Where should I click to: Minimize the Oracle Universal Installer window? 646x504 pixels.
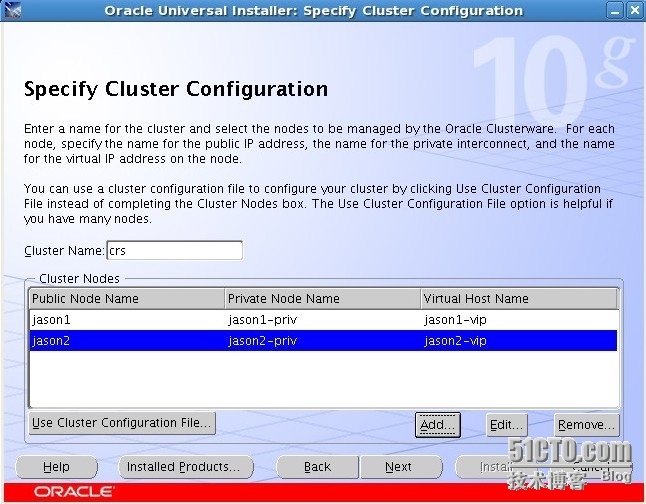tap(615, 10)
